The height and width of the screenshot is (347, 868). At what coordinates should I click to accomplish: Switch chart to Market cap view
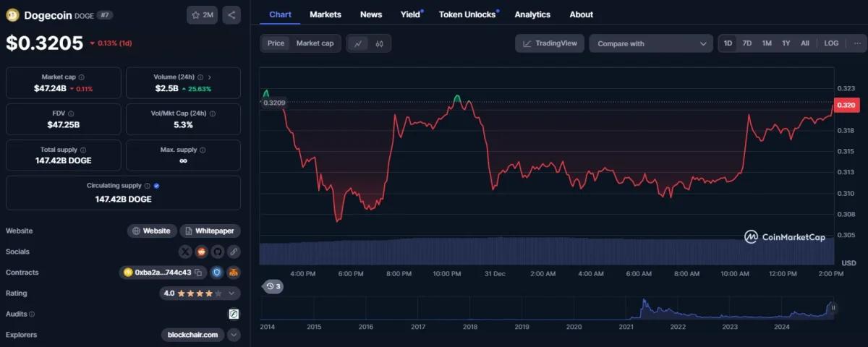tap(315, 43)
